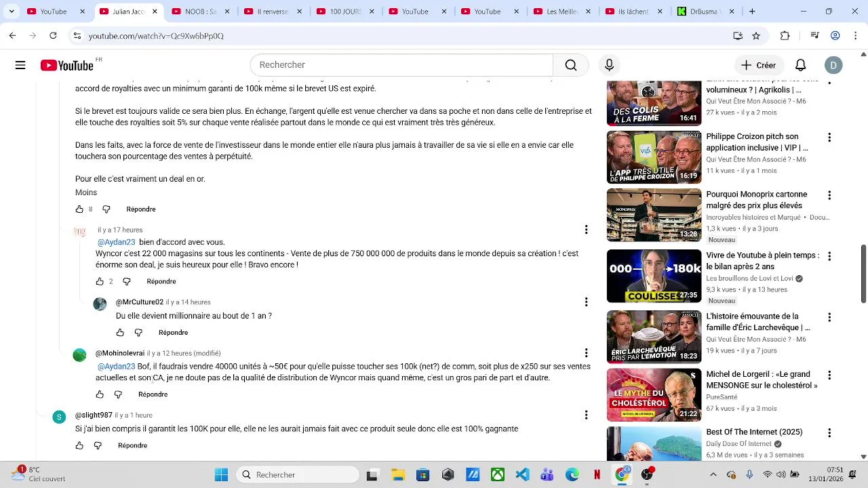This screenshot has height=488, width=868.
Task: Like the Wyncor 22 000 magasins reply
Action: tap(100, 281)
